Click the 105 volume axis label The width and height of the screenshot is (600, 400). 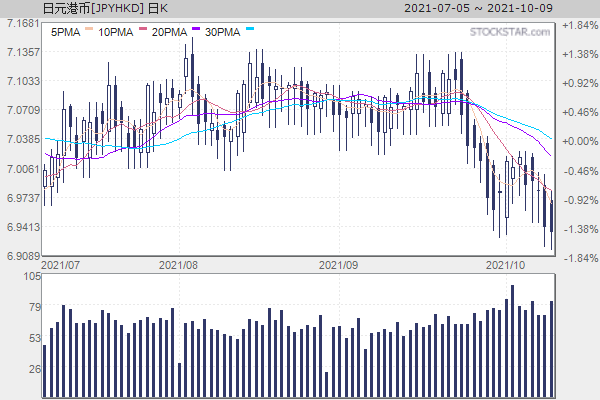[x=30, y=276]
